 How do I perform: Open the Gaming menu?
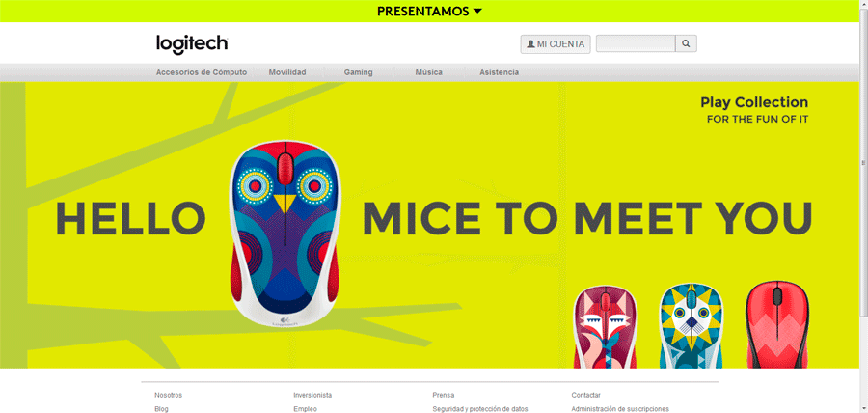pos(358,72)
